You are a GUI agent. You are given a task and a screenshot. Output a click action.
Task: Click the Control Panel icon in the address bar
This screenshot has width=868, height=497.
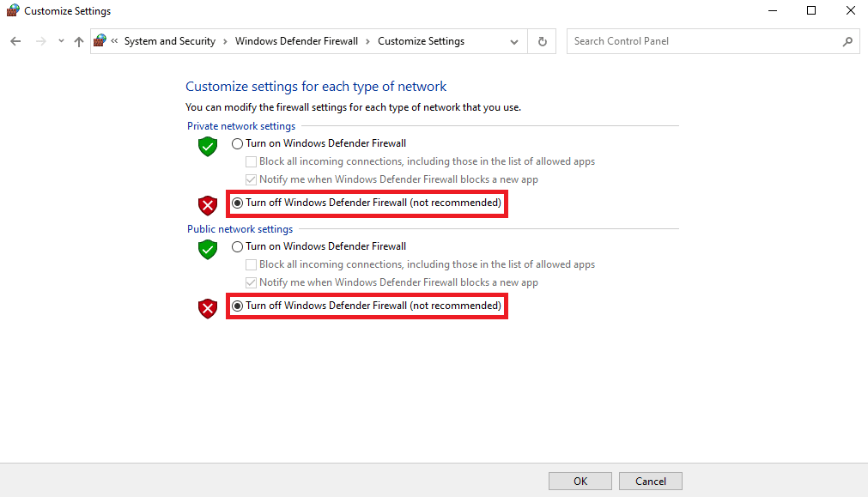click(x=100, y=41)
